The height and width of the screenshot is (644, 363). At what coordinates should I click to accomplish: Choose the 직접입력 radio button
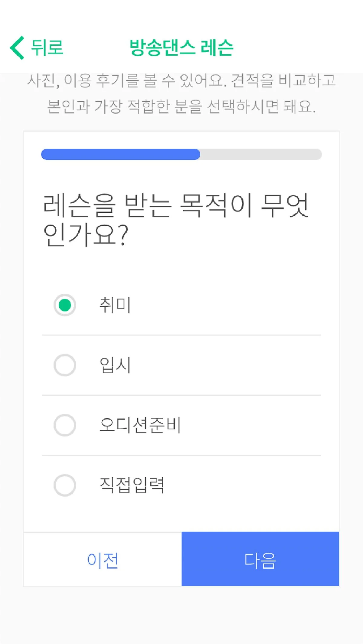[65, 485]
